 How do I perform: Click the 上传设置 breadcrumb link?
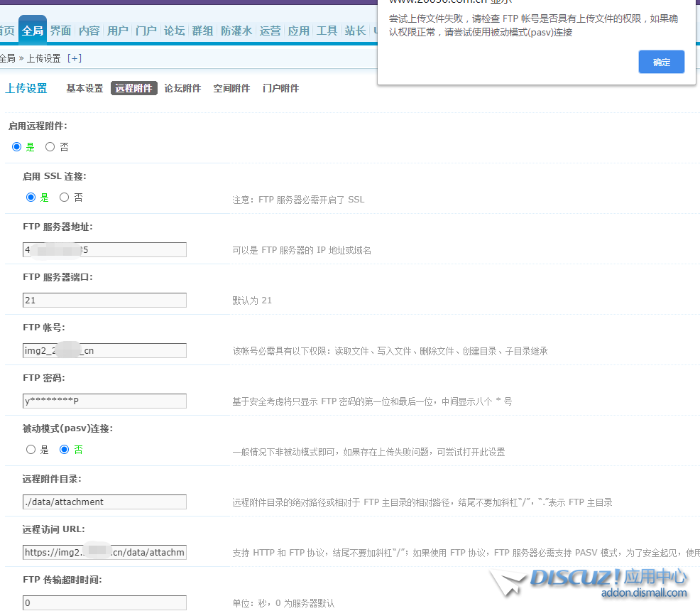pos(44,58)
